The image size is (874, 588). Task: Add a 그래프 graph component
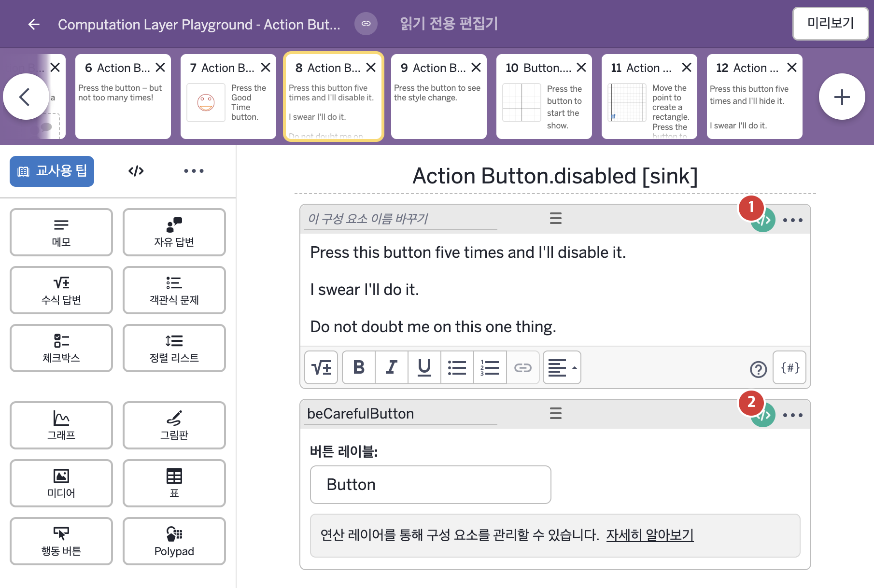[61, 425]
